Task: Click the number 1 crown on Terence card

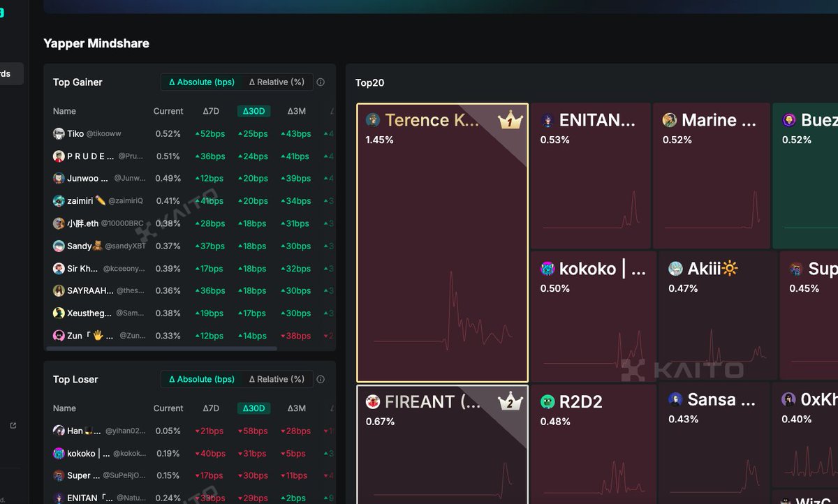Action: click(510, 121)
